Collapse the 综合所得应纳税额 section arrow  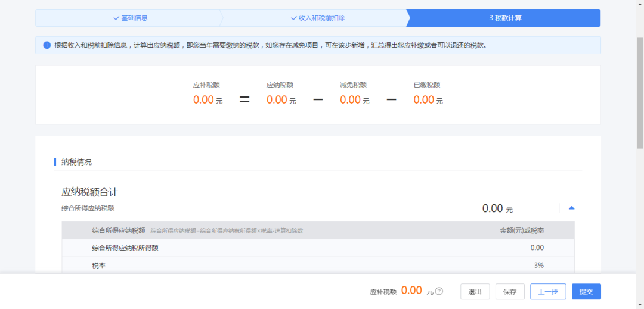coord(571,208)
